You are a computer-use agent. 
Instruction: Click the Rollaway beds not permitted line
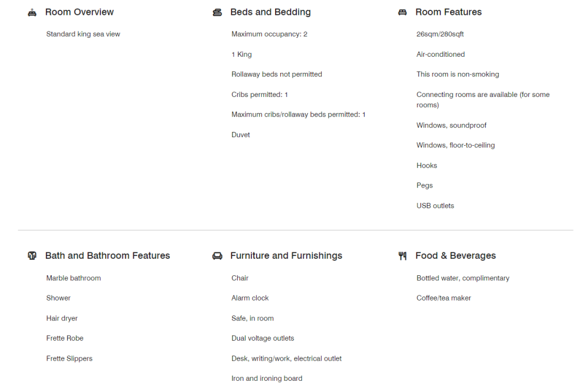[277, 75]
